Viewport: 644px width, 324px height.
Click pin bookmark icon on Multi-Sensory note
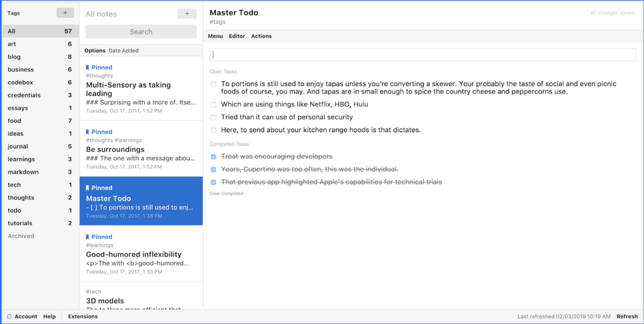coord(87,68)
